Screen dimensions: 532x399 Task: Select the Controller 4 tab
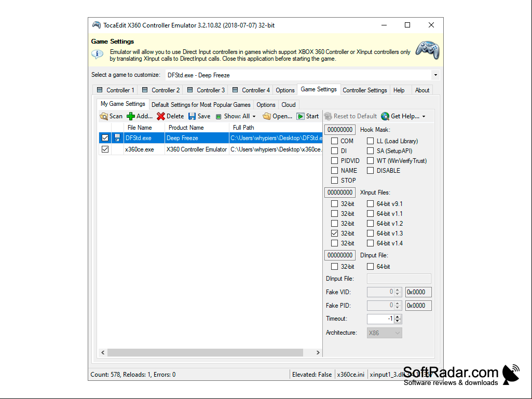pyautogui.click(x=251, y=90)
